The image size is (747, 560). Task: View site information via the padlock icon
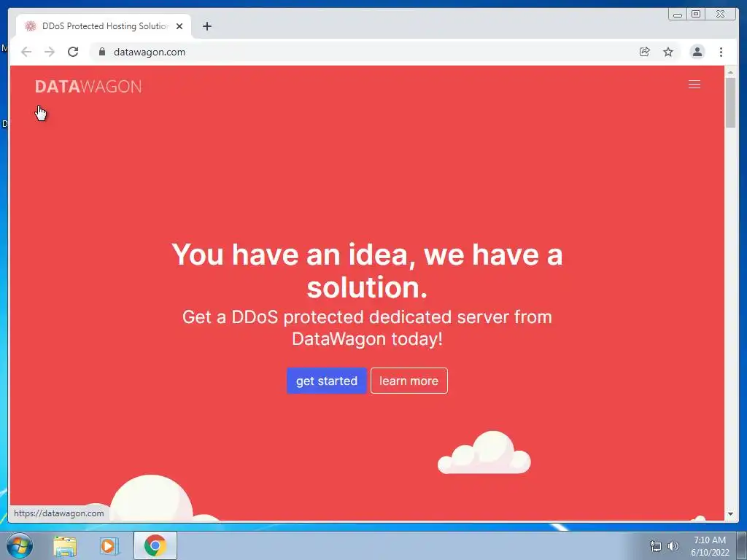click(102, 52)
